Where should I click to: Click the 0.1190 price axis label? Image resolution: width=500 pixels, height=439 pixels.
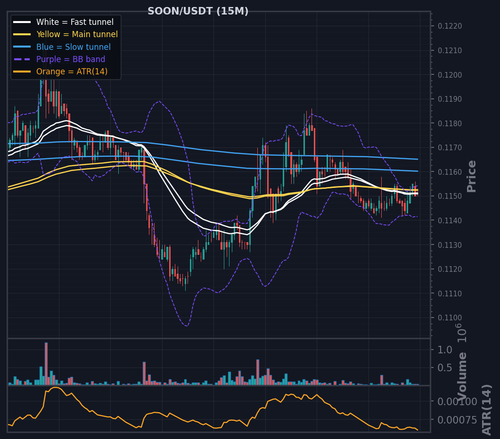[x=450, y=99]
